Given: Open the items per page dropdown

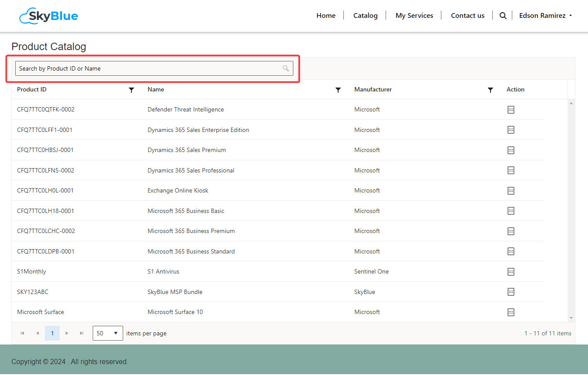Looking at the screenshot, I should point(108,333).
